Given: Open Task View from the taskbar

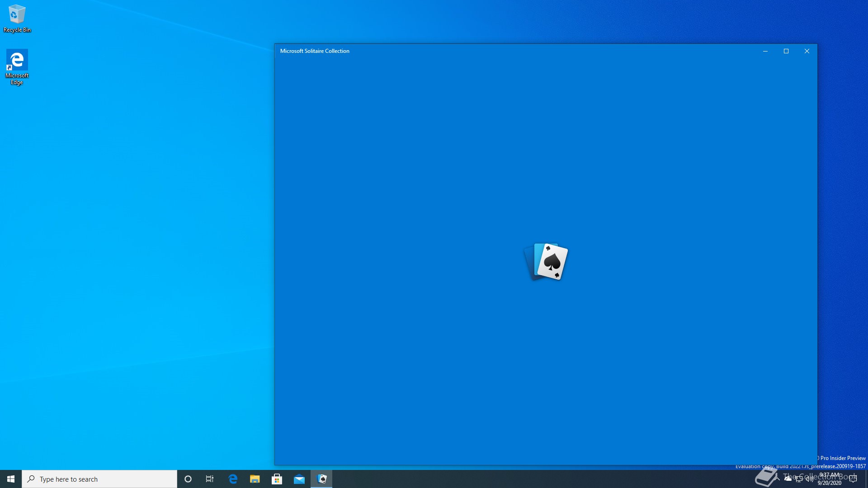Looking at the screenshot, I should tap(210, 479).
